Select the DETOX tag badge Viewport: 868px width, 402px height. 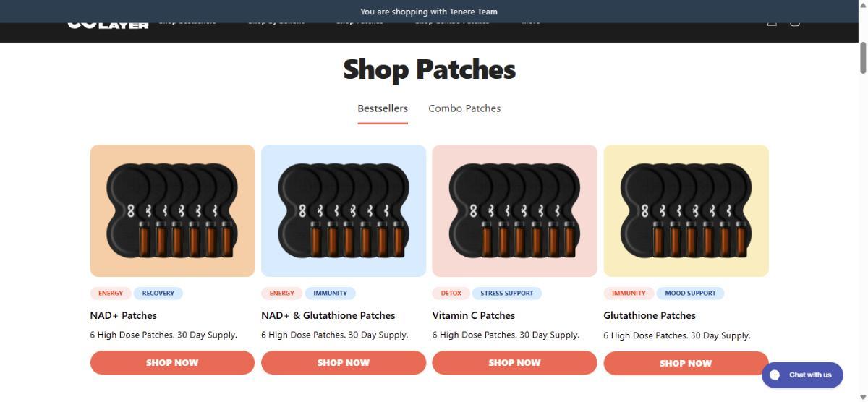pos(451,294)
